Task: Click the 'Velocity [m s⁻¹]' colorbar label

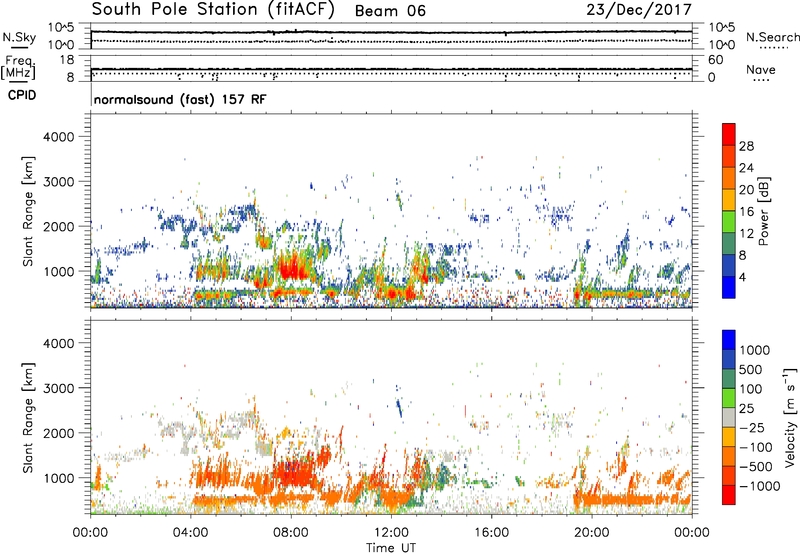Action: pyautogui.click(x=790, y=417)
